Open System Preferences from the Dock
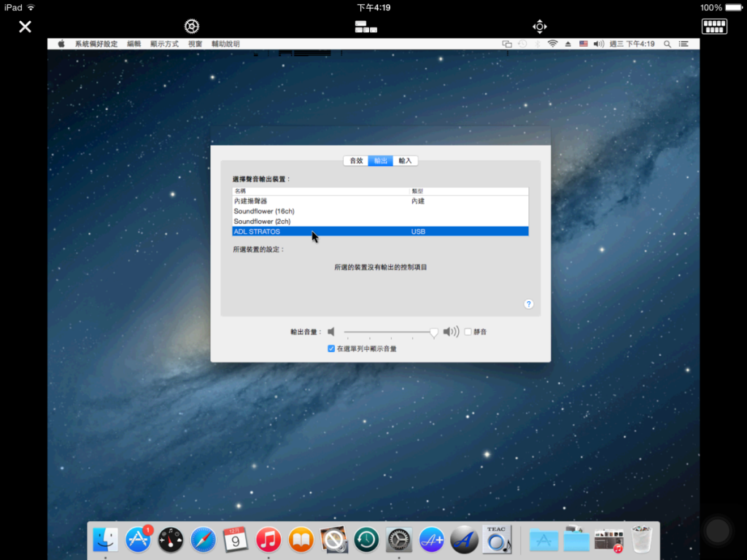Screen dimensions: 747x560 tap(398, 540)
